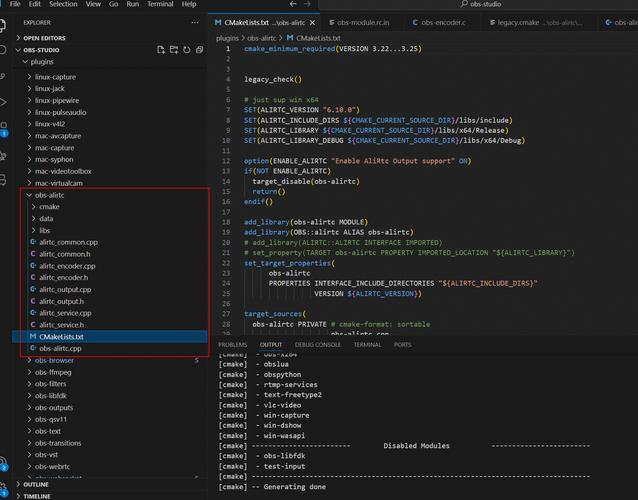Viewport: 638px width, 500px height.
Task: Select the OUTPUT panel tab
Action: [271, 345]
